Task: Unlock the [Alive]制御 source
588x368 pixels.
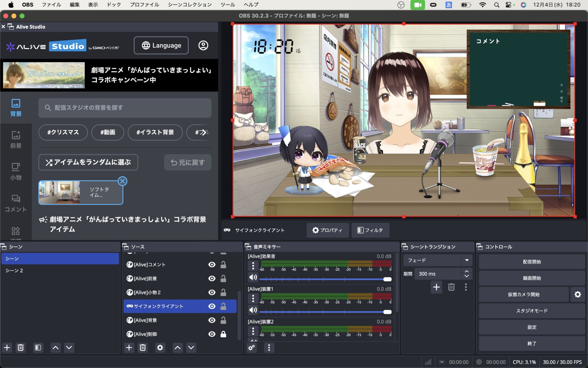Action: (x=223, y=334)
